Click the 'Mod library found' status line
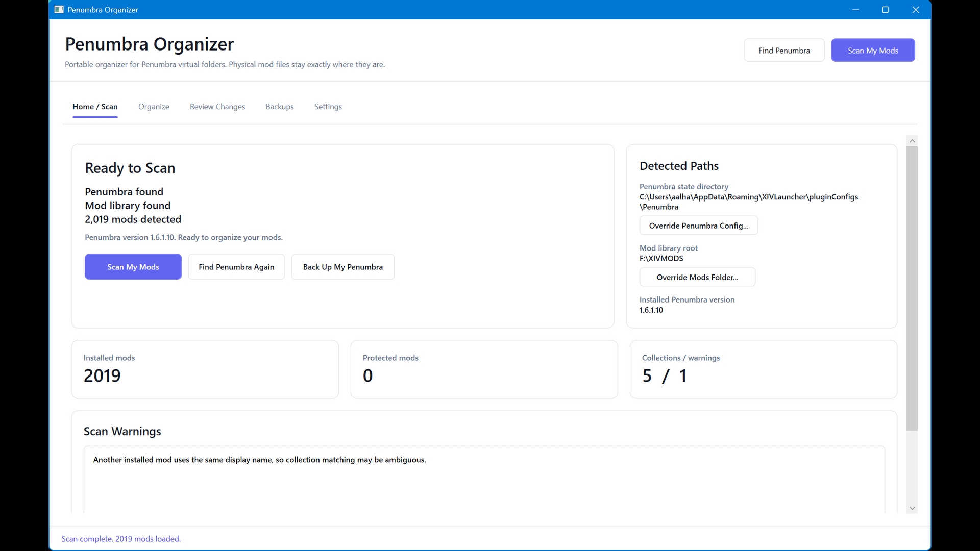 pyautogui.click(x=128, y=206)
